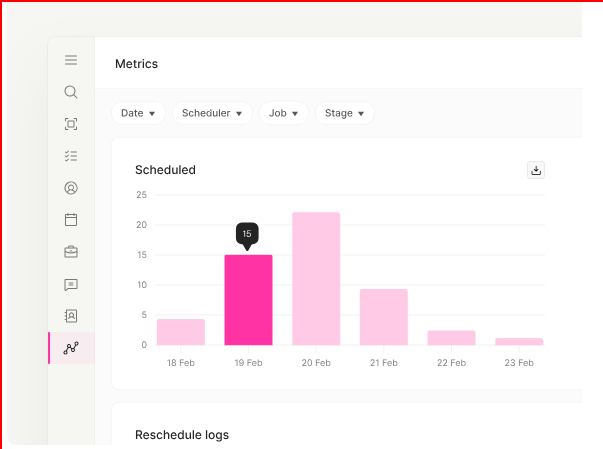The width and height of the screenshot is (603, 449).
Task: Click the Scheduled chart heading
Action: [165, 170]
